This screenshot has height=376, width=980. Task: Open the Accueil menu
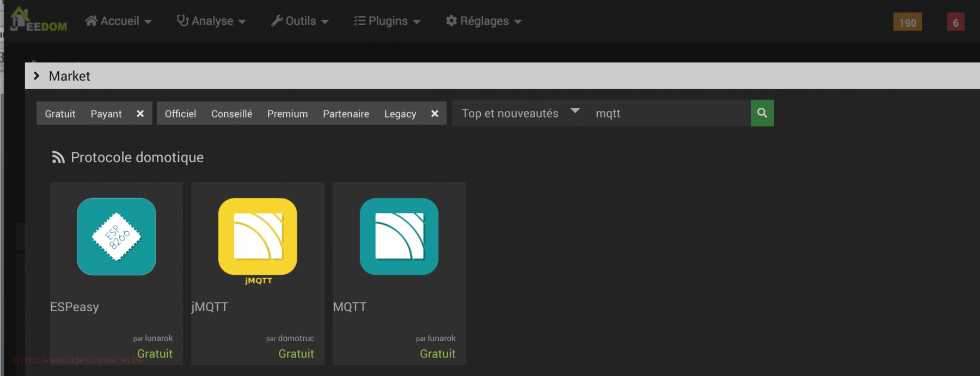coord(118,21)
